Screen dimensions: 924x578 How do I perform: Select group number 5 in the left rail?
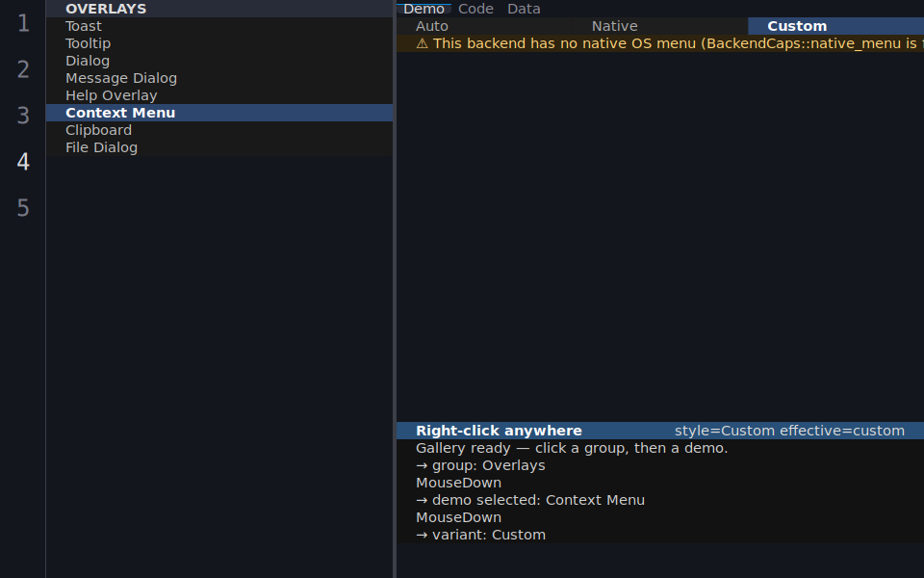(x=23, y=208)
